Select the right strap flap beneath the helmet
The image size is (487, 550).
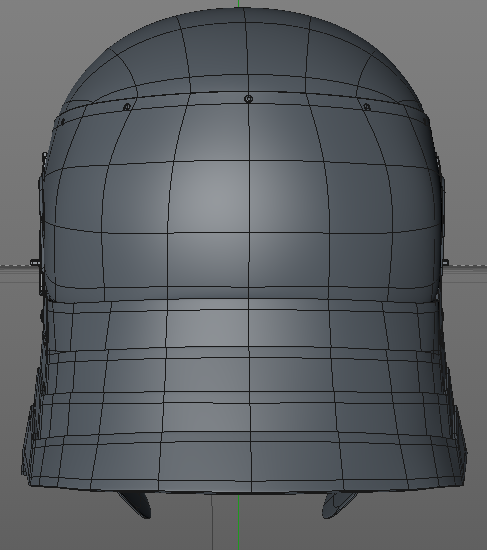(x=339, y=504)
